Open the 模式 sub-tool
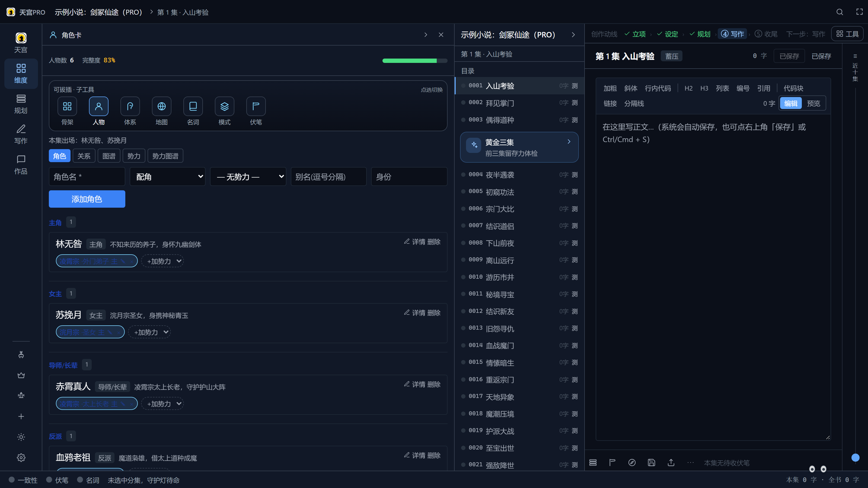Image resolution: width=868 pixels, height=488 pixels. [x=224, y=107]
